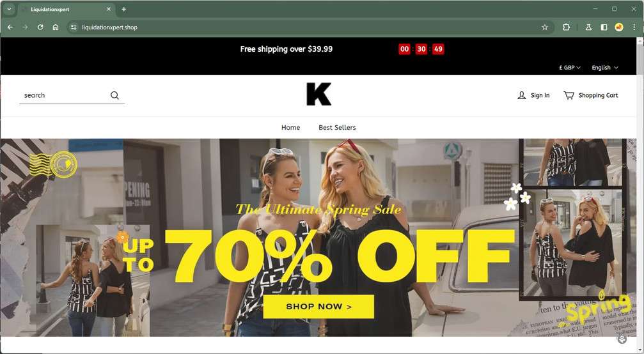Click the search magnifier icon
Viewport: 644px width, 354px height.
(114, 95)
